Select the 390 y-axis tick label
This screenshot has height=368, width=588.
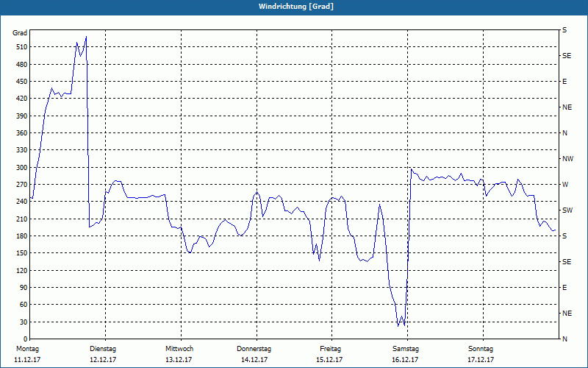coord(21,116)
